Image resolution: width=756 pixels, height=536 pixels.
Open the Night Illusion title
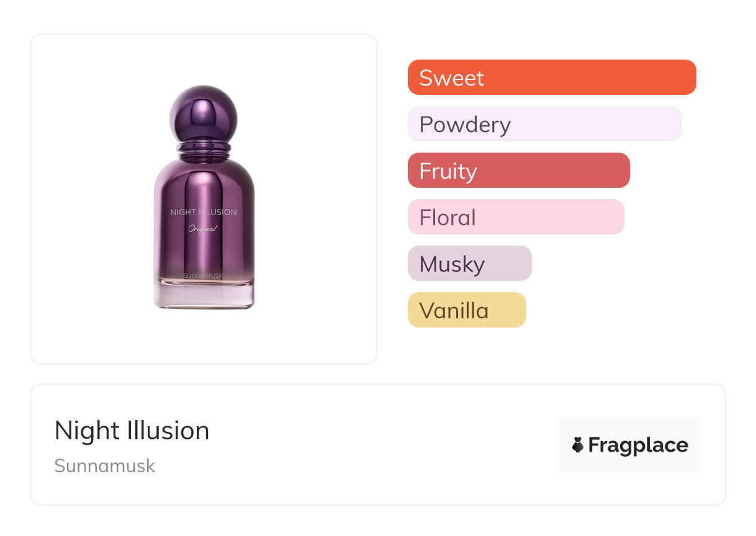[x=132, y=431]
